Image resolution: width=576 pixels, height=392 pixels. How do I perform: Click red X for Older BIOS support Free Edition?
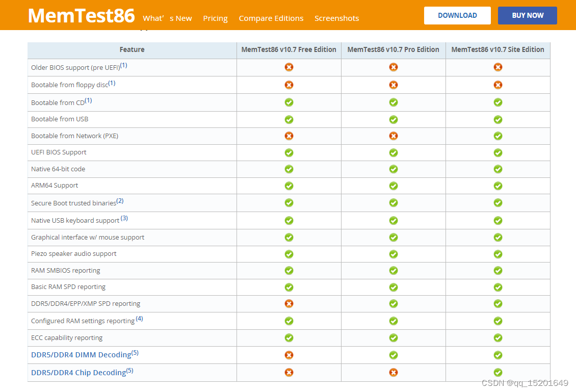coord(289,67)
